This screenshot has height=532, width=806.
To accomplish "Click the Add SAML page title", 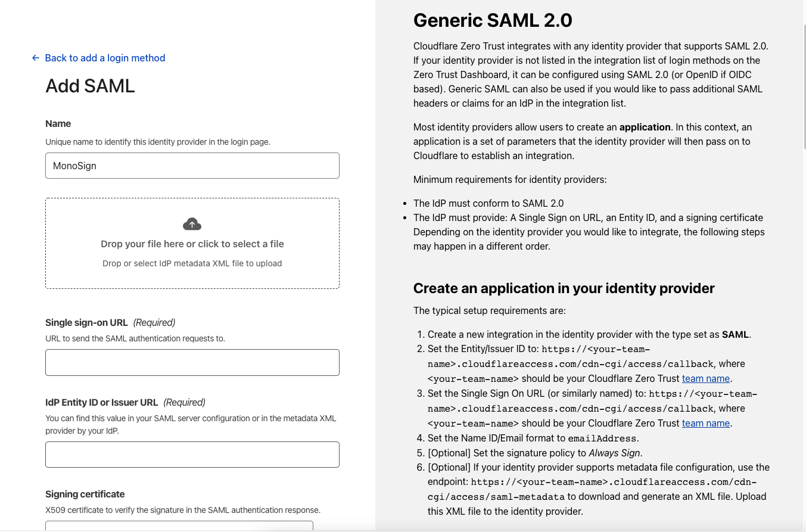I will coord(90,86).
